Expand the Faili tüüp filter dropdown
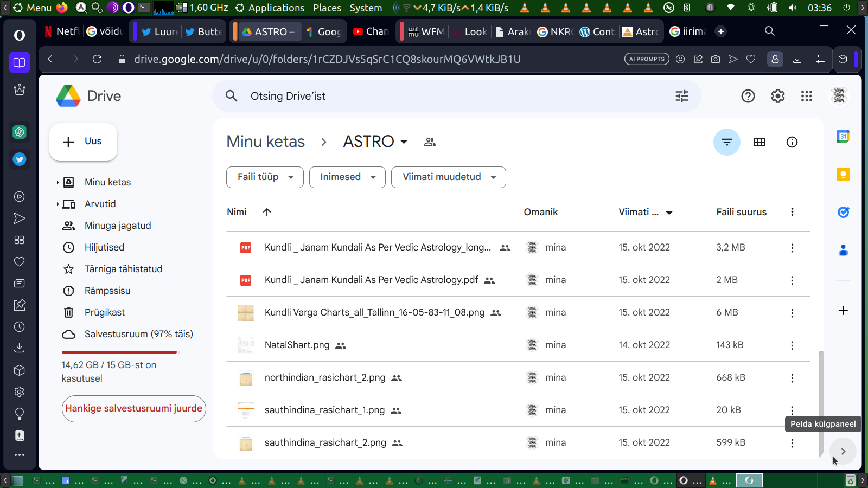868x488 pixels. [265, 177]
